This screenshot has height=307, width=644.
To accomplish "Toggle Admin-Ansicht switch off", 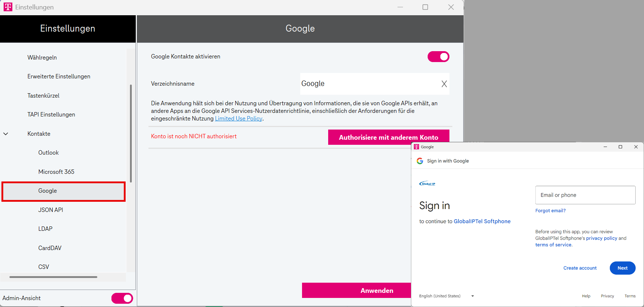I will click(x=122, y=298).
